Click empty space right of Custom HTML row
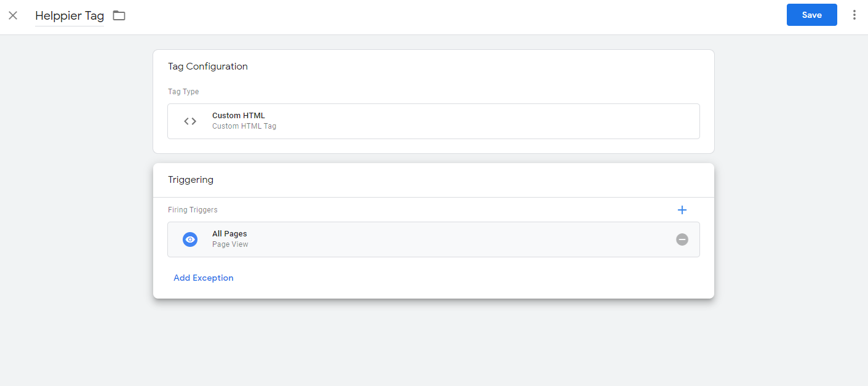The height and width of the screenshot is (386, 868). 492,121
